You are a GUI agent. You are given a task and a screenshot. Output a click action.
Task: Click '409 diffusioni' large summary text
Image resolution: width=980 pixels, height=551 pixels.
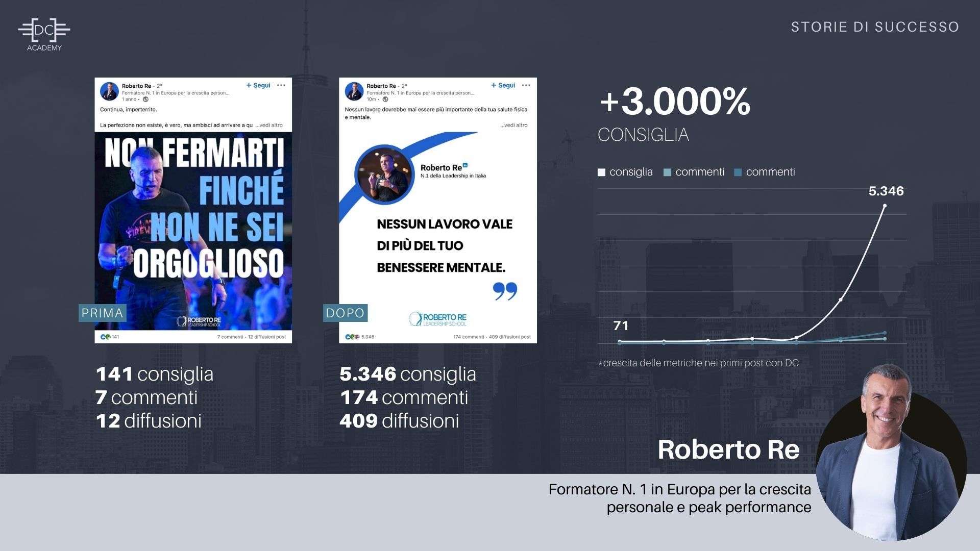tap(399, 421)
